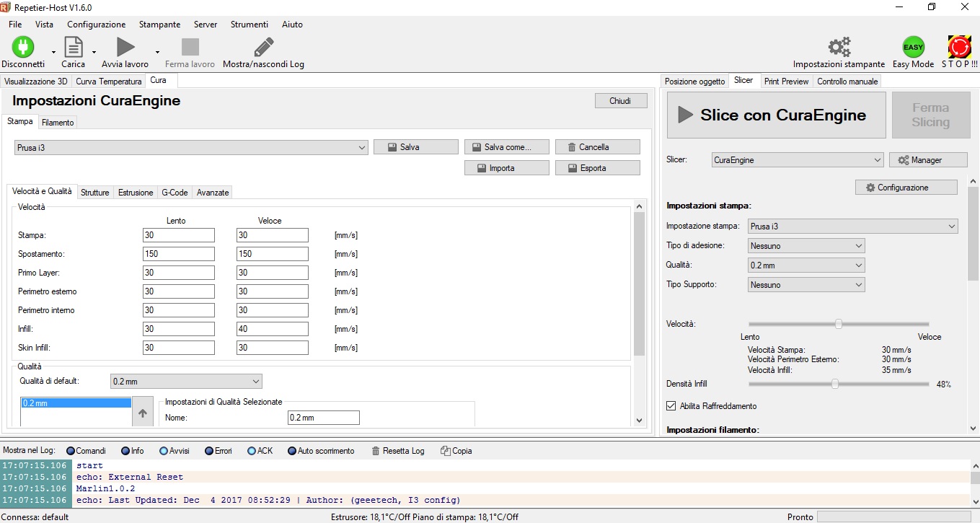Click the Carica file icon

pyautogui.click(x=73, y=47)
